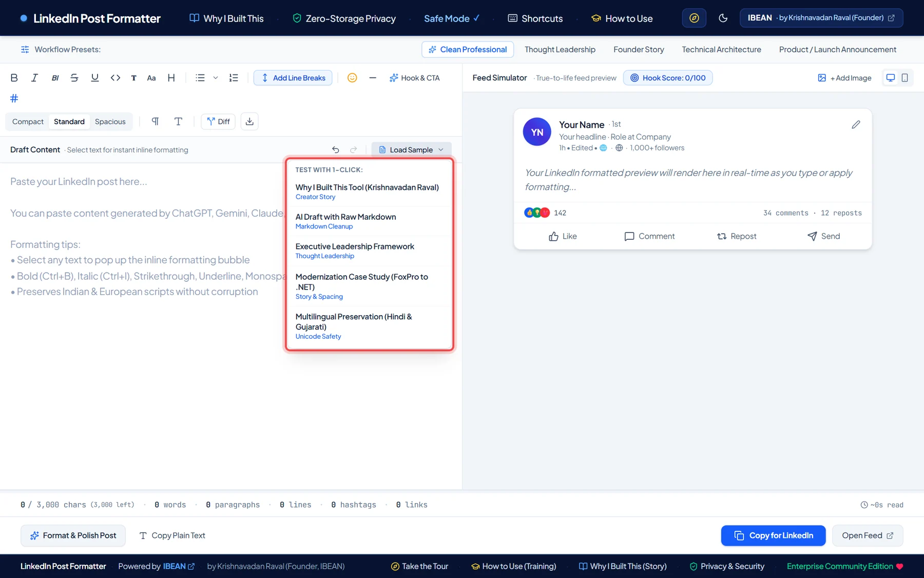This screenshot has height=578, width=924.
Task: Apply Monospace code formatting icon
Action: point(115,78)
